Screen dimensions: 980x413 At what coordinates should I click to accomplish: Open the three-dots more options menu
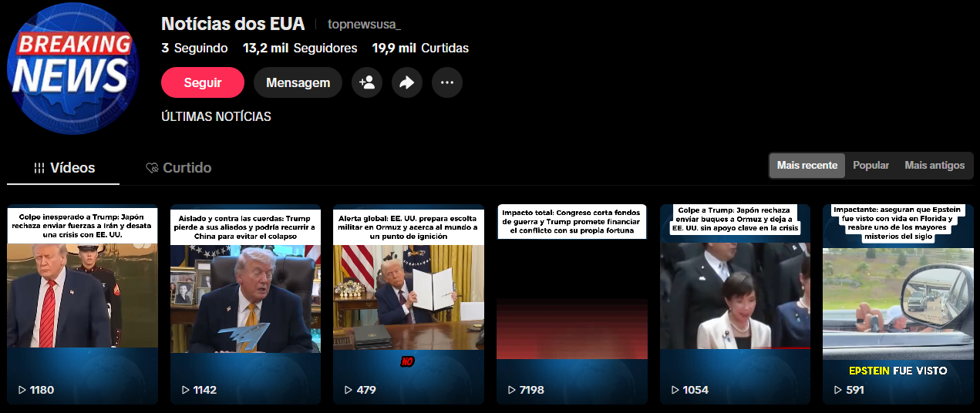[447, 82]
